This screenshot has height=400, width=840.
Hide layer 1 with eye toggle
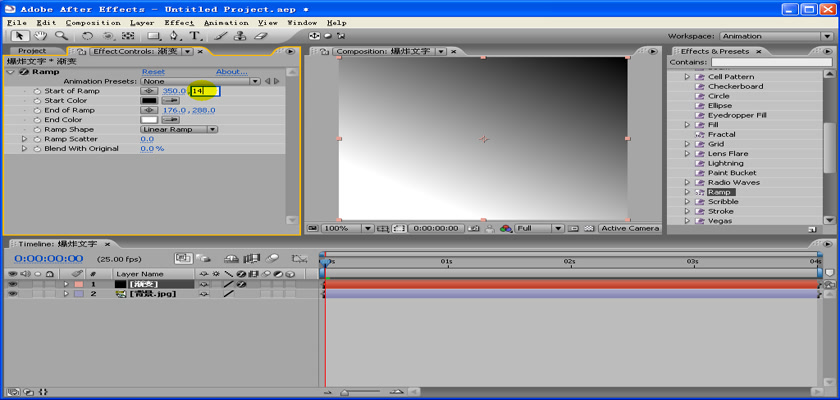(13, 284)
